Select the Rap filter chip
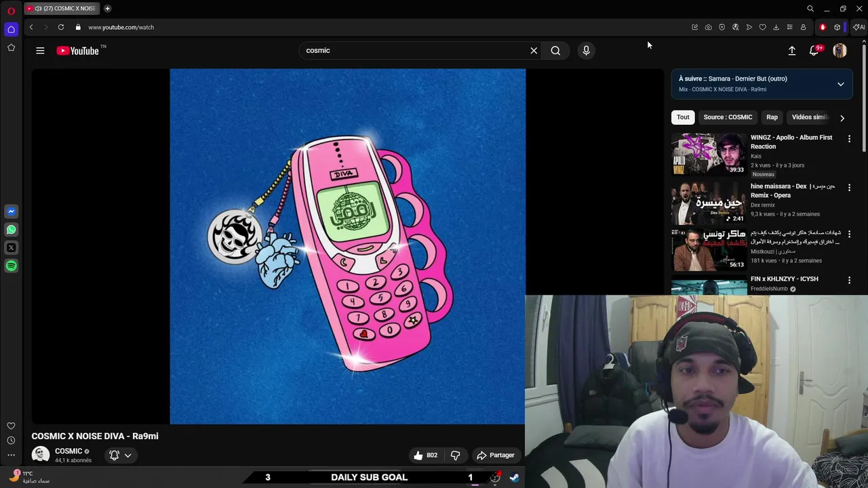This screenshot has width=868, height=488. [772, 117]
